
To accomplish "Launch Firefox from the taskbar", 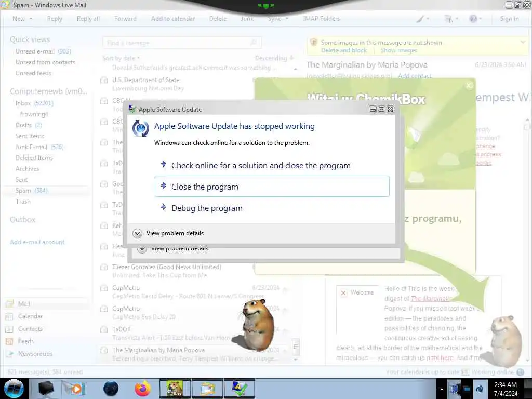I will [x=142, y=389].
